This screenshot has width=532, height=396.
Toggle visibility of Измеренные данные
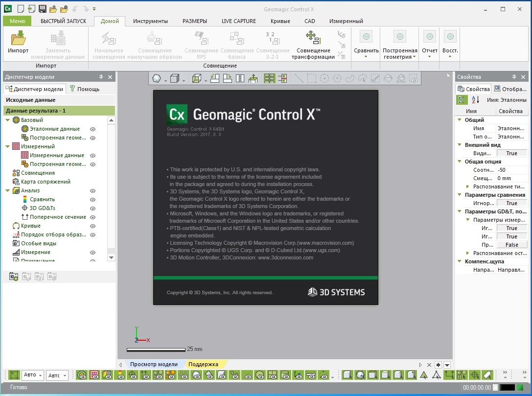93,155
